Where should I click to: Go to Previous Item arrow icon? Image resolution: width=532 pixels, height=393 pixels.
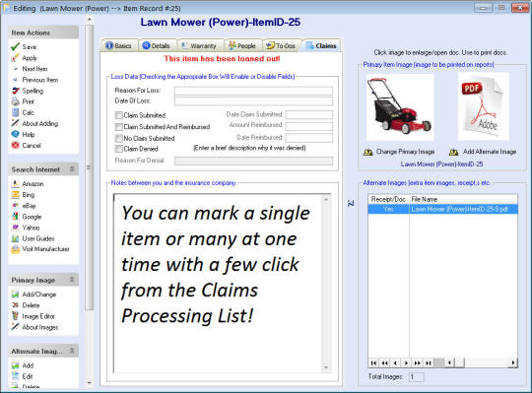pos(15,80)
